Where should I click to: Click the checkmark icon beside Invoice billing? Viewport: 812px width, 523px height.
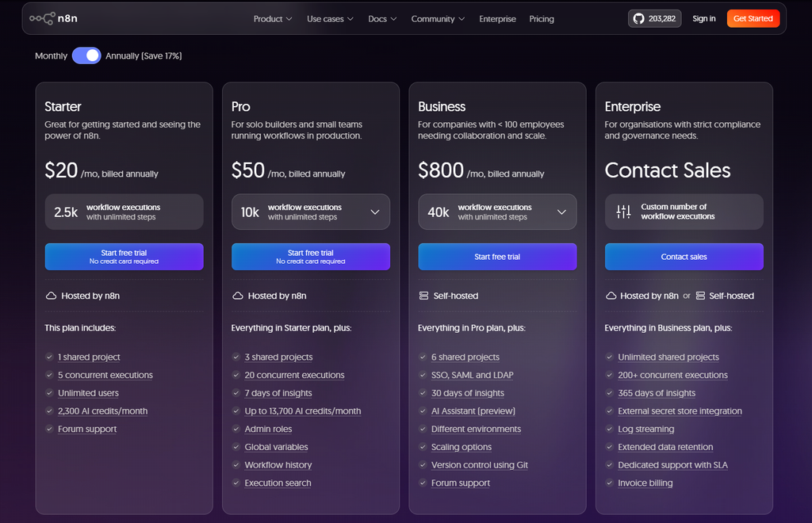[x=610, y=483]
